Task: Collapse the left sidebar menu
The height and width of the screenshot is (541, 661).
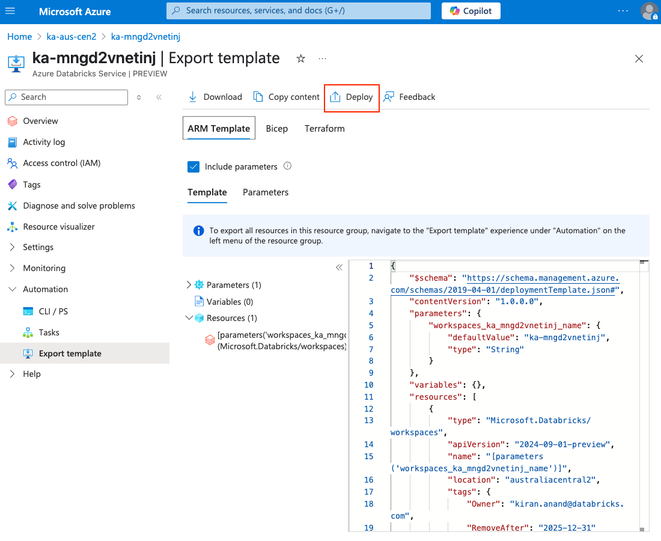Action: 159,97
